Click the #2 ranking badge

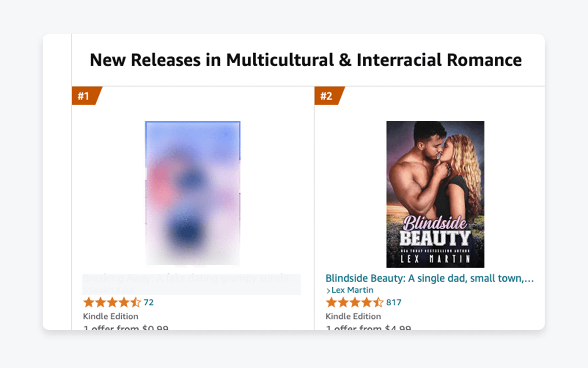tap(328, 96)
